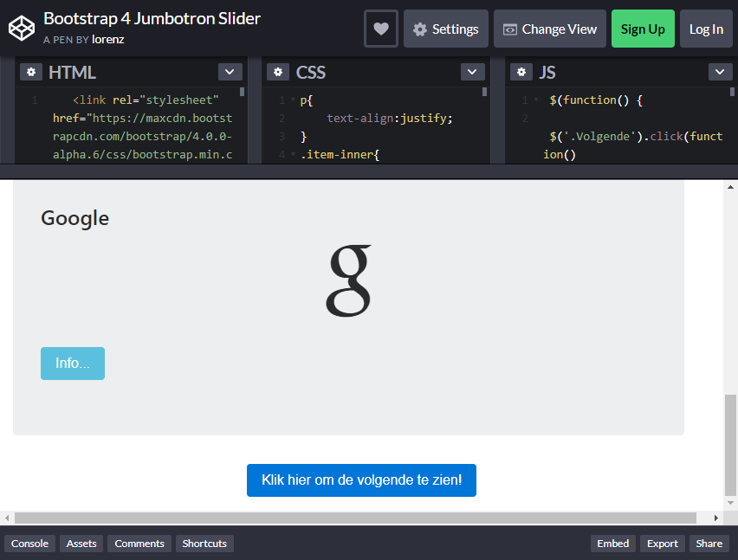Viewport: 738px width, 560px height.
Task: Click the HTML editor panel title
Action: tap(72, 73)
